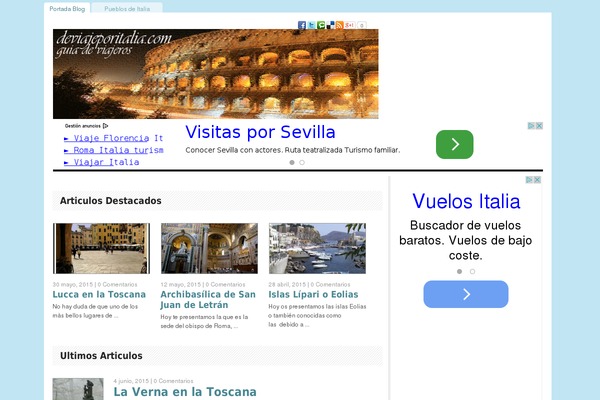Close the Visitas por Sevilla banner ad
Image resolution: width=600 pixels, height=400 pixels.
pyautogui.click(x=539, y=126)
